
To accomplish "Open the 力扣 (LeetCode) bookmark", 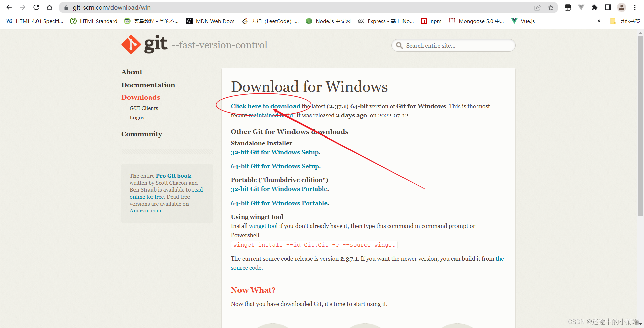I will [270, 21].
